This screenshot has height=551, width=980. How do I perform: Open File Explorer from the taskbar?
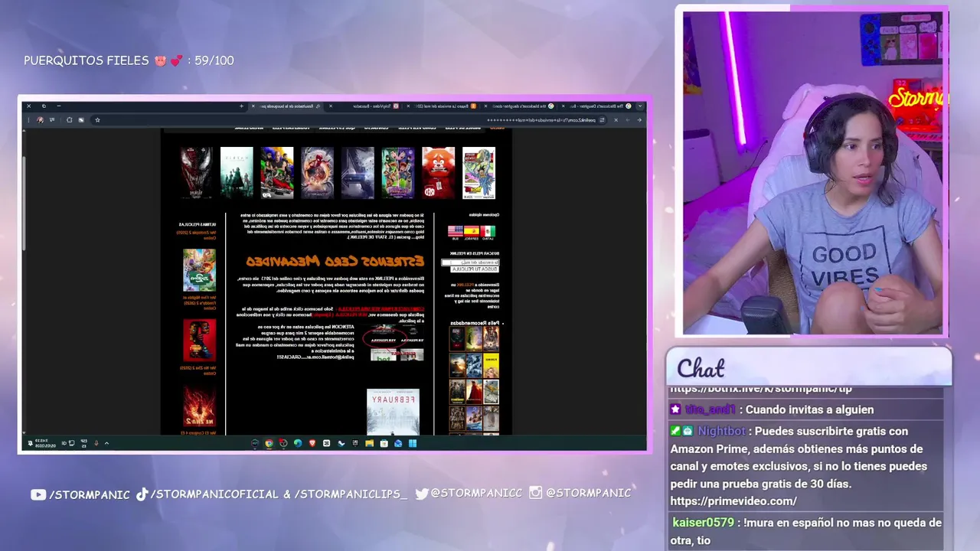point(370,443)
